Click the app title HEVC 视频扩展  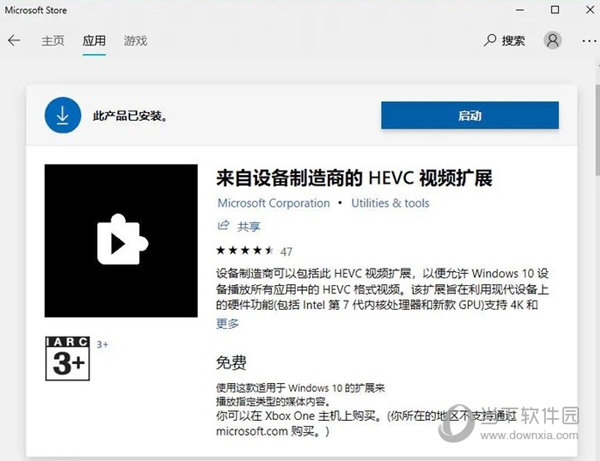354,178
